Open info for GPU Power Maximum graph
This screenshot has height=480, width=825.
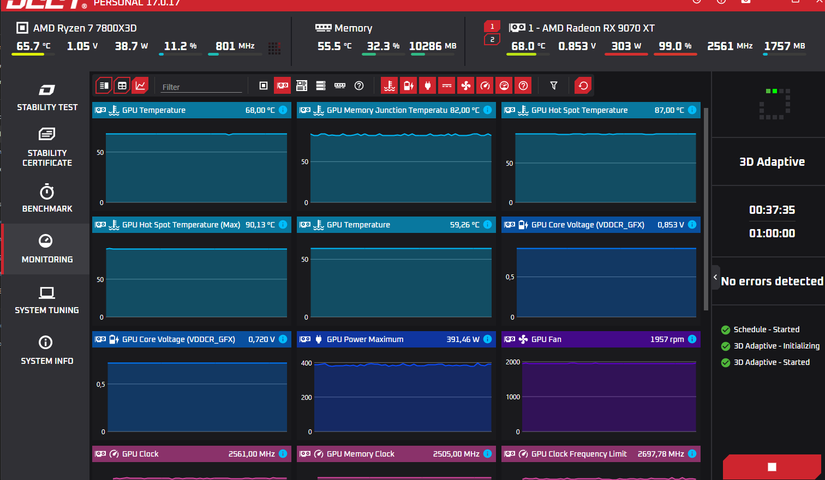point(488,339)
